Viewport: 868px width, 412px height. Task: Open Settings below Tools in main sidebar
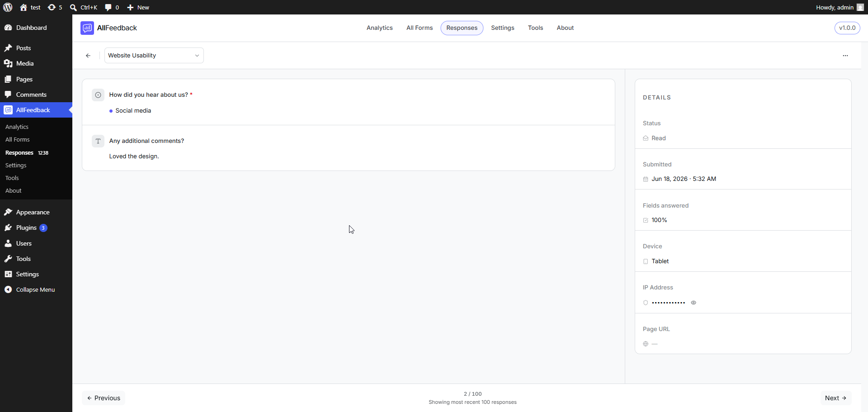pyautogui.click(x=36, y=274)
